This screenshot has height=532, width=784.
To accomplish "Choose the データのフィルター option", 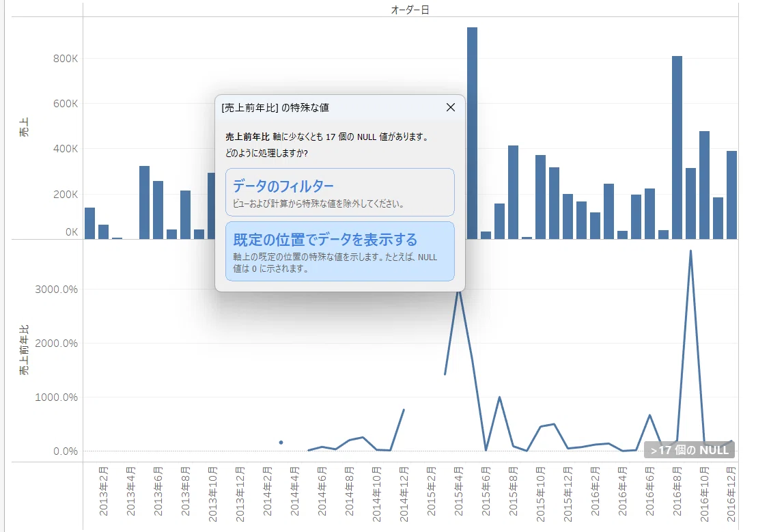I will (340, 193).
